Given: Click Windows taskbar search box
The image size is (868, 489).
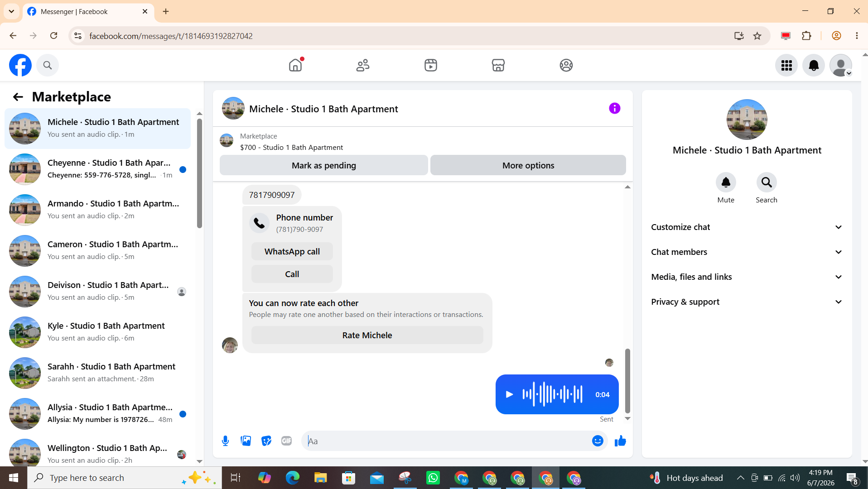Looking at the screenshot, I should [x=125, y=478].
